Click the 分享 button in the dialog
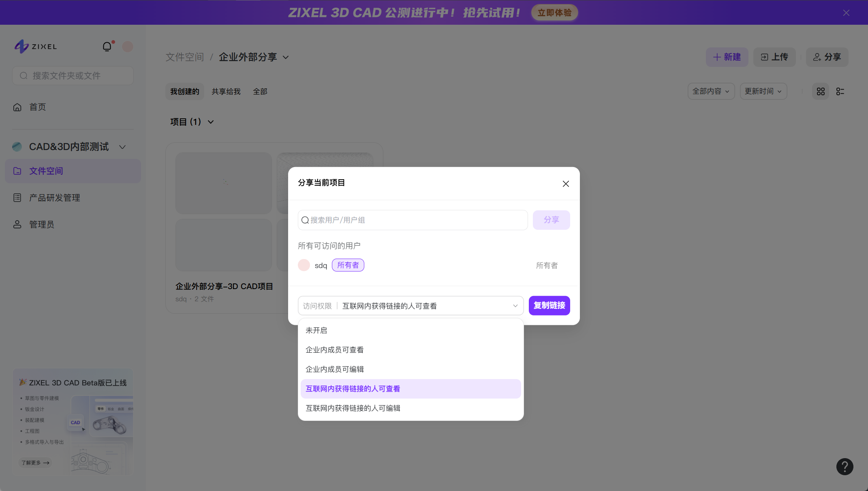This screenshot has height=491, width=868. tap(551, 220)
